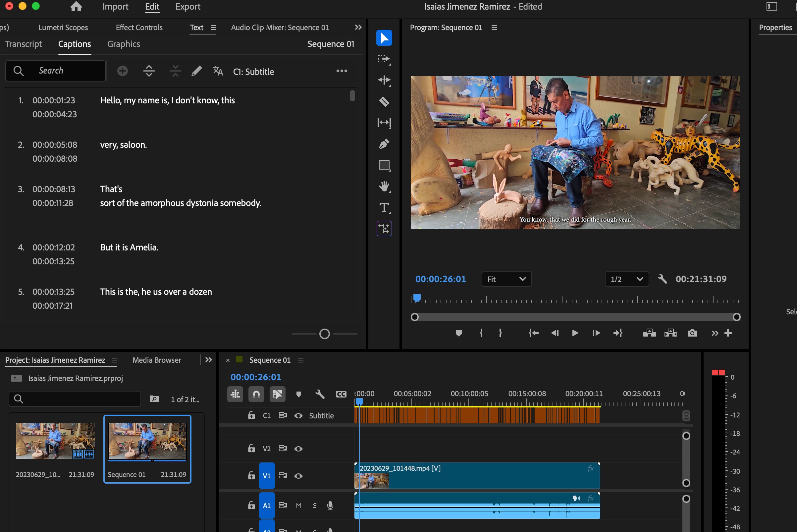
Task: Expand hidden panels with the double-chevron next to Audio Clip Mixer
Action: point(358,27)
